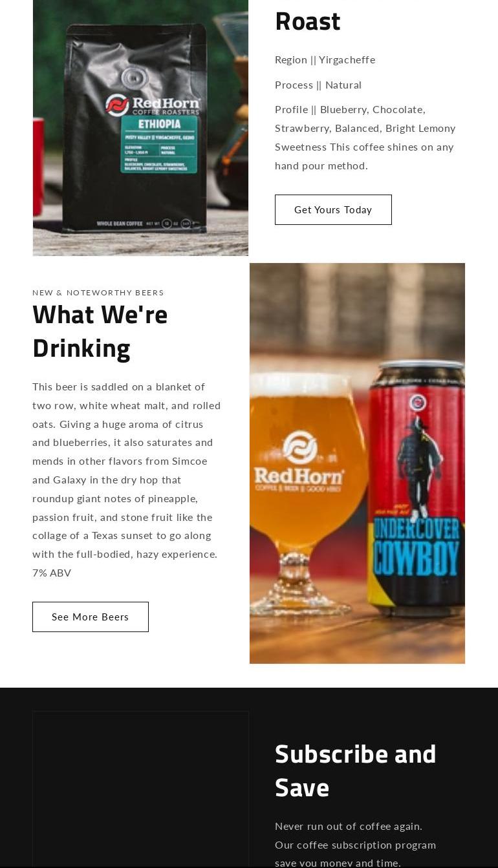Open the Ethiopia coffee bag photo
This screenshot has height=868, width=498.
(x=140, y=128)
